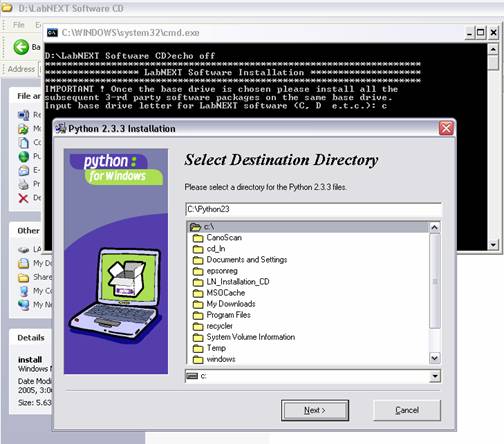Click the MSOCache folder icon
The height and width of the screenshot is (444, 504).
[198, 293]
